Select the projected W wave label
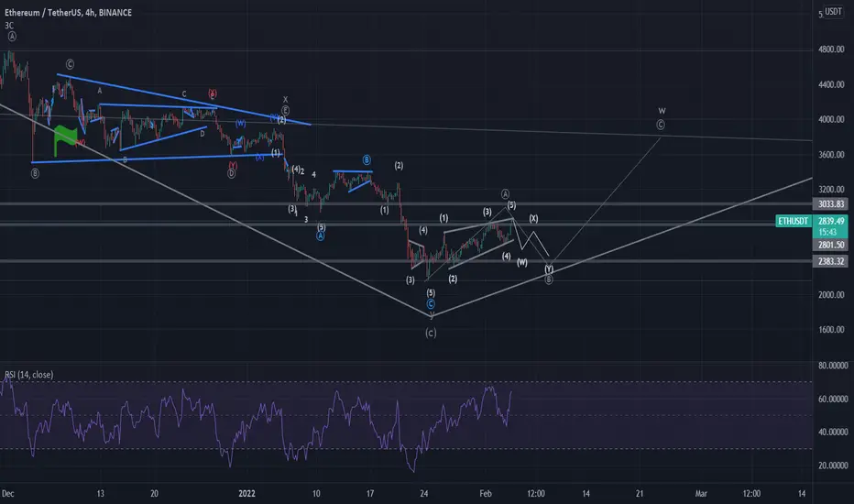Image resolution: width=854 pixels, height=504 pixels. [x=662, y=111]
